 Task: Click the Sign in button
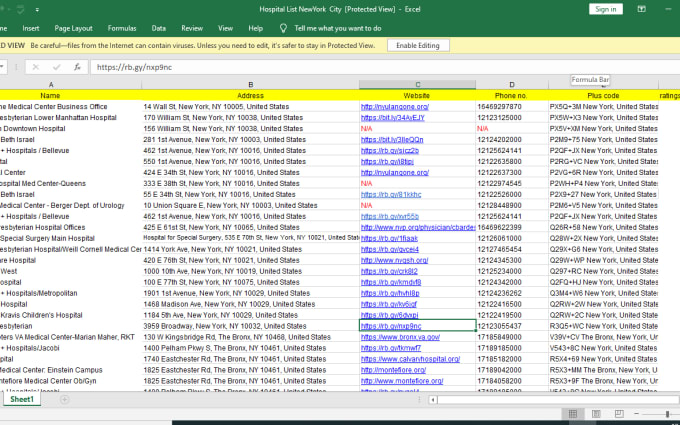pyautogui.click(x=605, y=9)
